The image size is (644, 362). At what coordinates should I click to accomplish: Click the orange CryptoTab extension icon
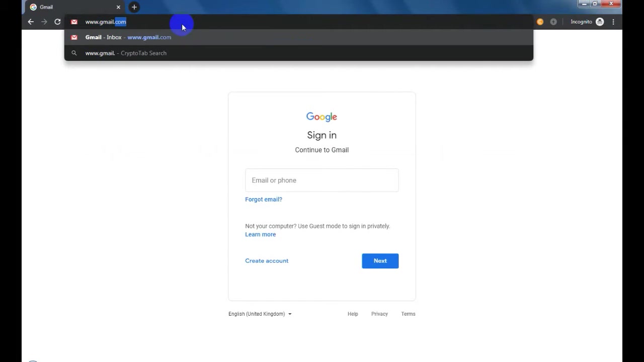(x=540, y=22)
